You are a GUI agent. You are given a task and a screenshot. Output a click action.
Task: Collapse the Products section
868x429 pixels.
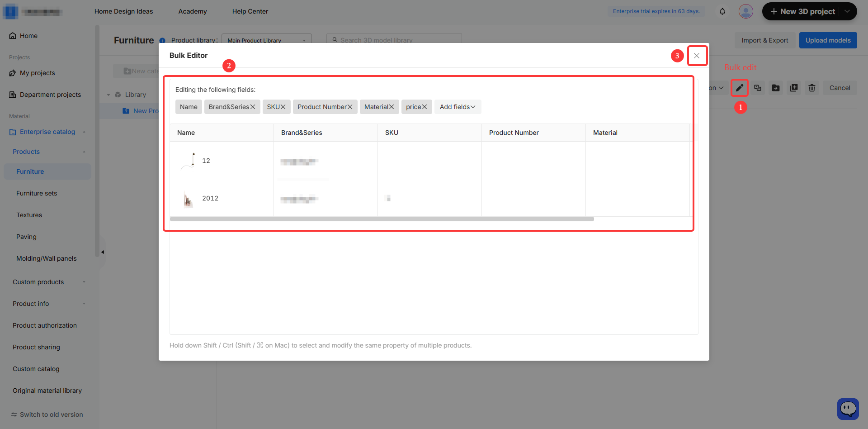(x=84, y=152)
